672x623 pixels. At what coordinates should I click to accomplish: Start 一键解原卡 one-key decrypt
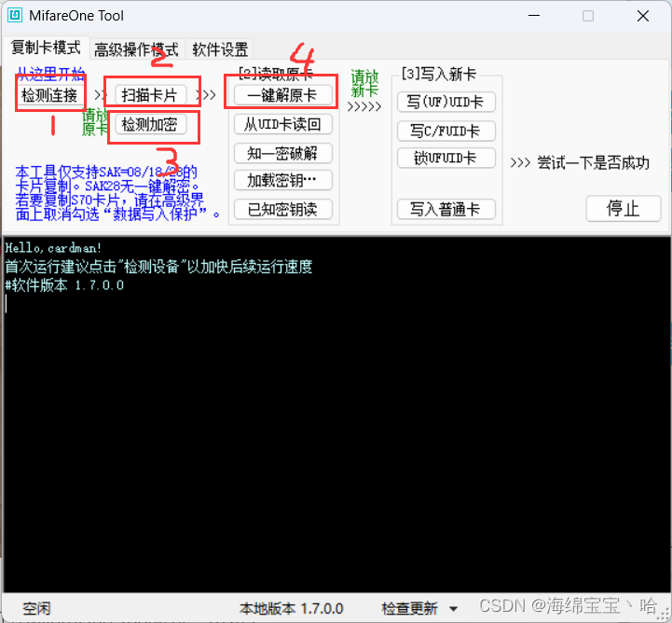tap(282, 95)
